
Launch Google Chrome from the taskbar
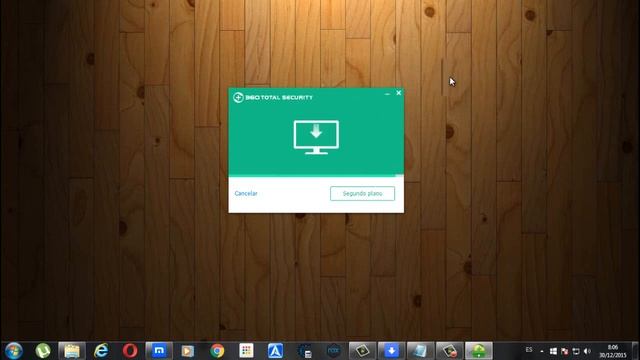pyautogui.click(x=217, y=351)
